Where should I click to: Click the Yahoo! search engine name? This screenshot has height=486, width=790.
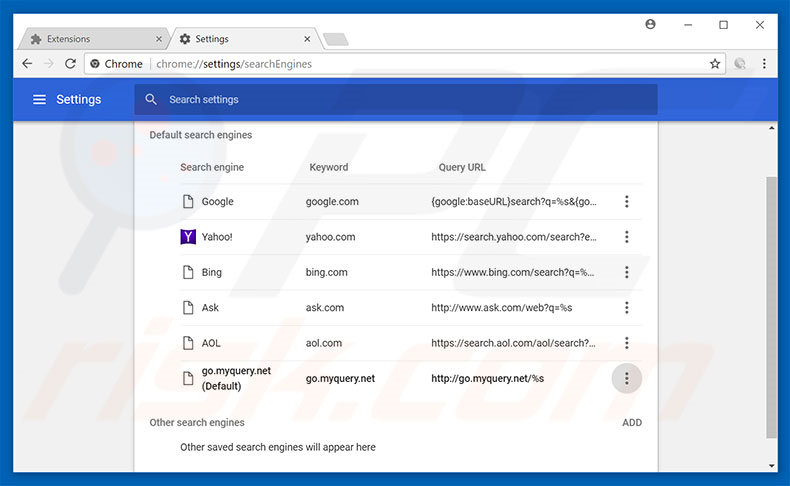tap(217, 237)
